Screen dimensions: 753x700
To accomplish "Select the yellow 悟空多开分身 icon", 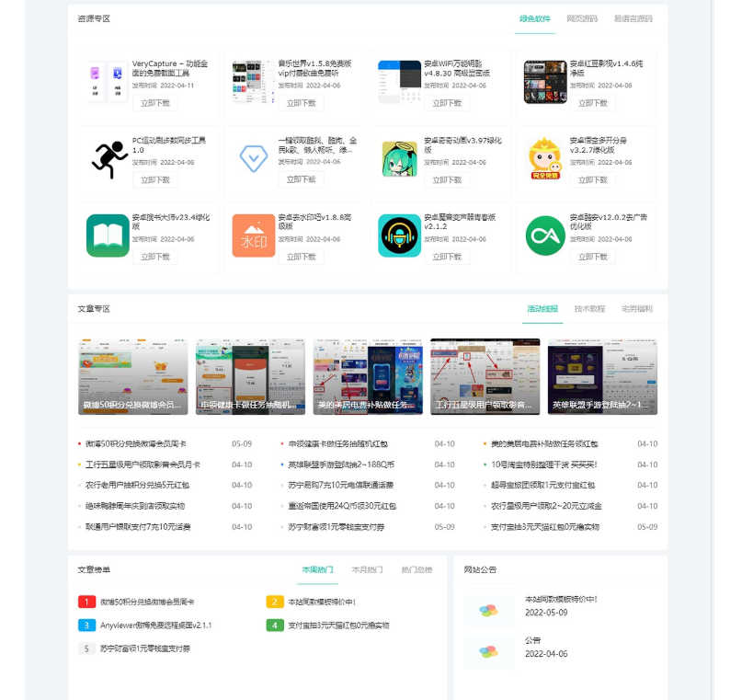I will pos(545,159).
